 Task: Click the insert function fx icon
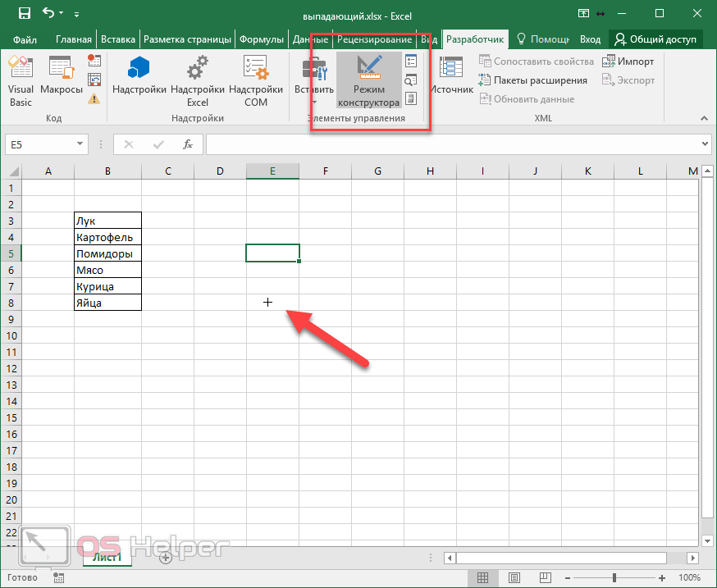(188, 144)
